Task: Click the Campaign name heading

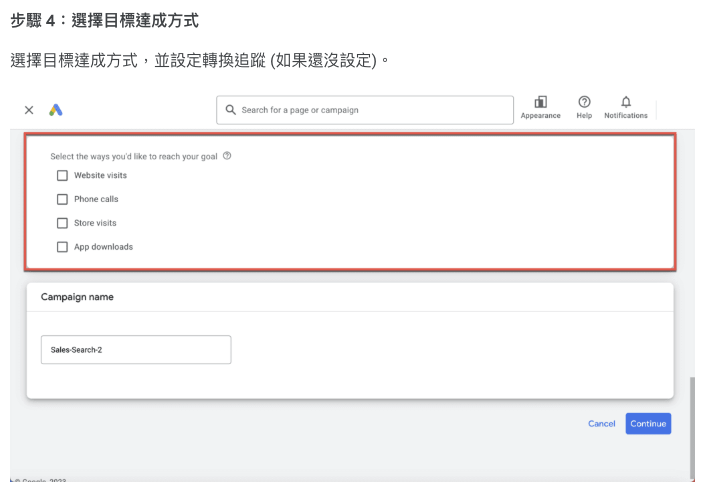Action: (x=77, y=297)
